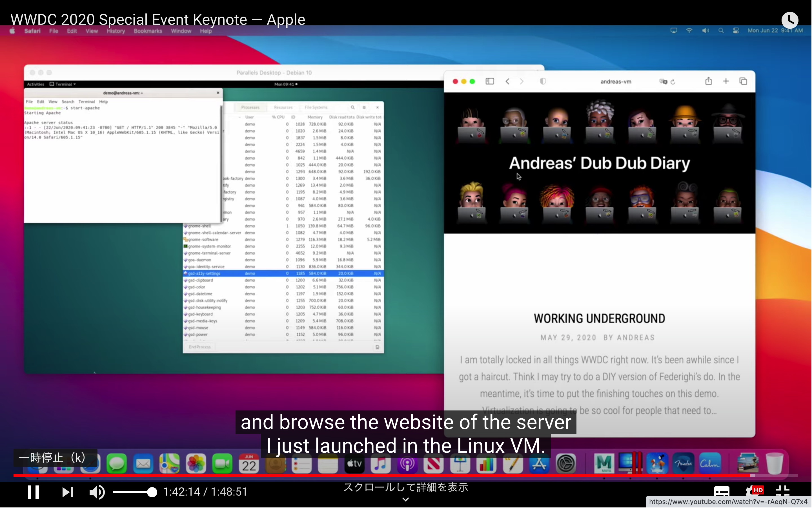
Task: Skip to the next video
Action: pos(67,492)
